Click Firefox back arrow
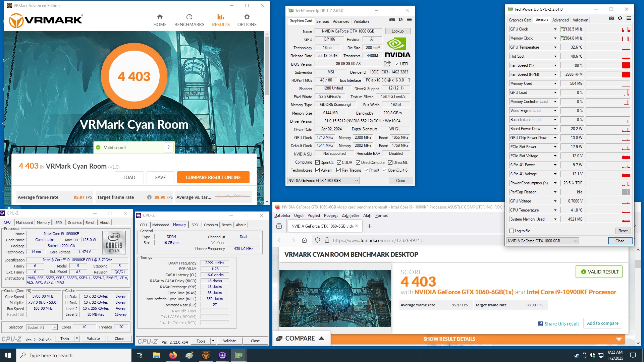Viewport: 644px width, 362px height. click(x=280, y=240)
